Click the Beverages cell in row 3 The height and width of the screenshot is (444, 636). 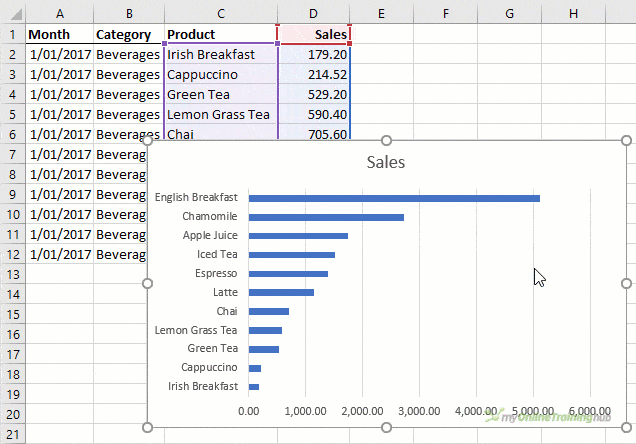pyautogui.click(x=129, y=75)
